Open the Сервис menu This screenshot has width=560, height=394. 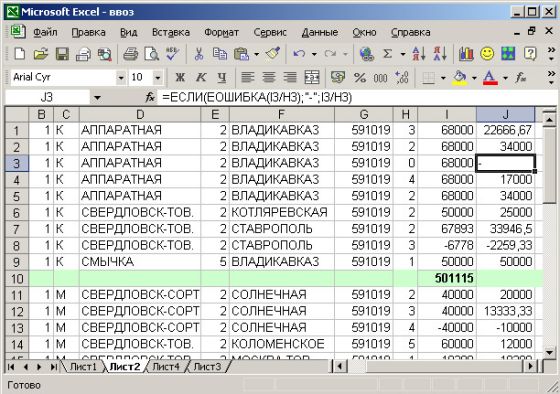tap(270, 32)
